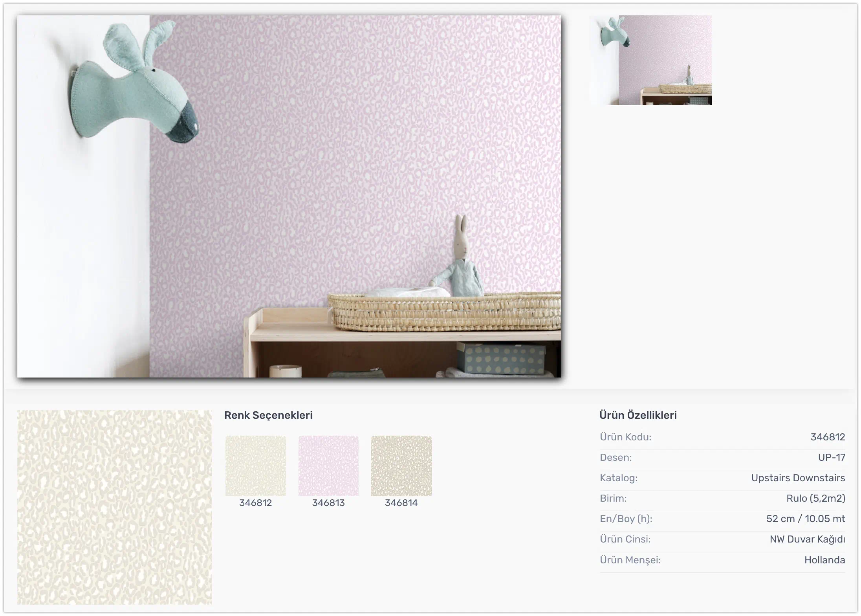
Task: Choose the pink color swatch 346813
Action: point(328,466)
